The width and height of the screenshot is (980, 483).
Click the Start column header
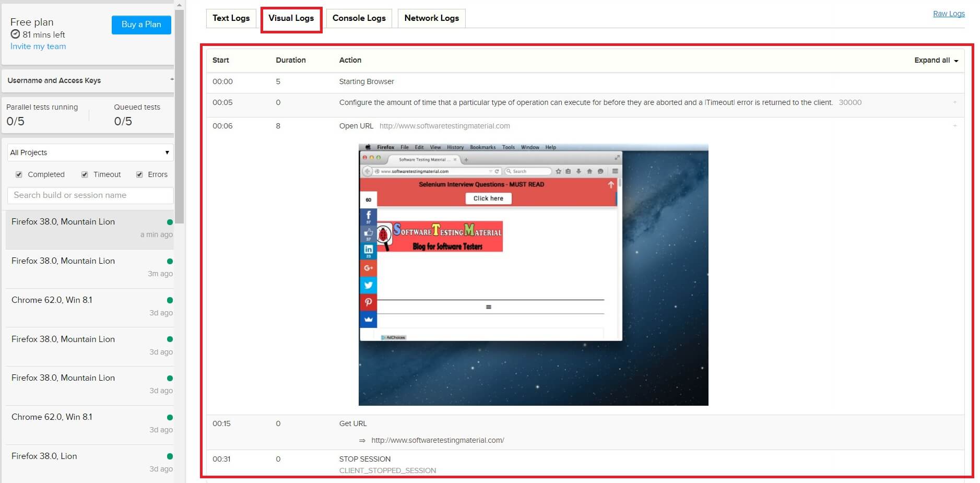pos(221,61)
